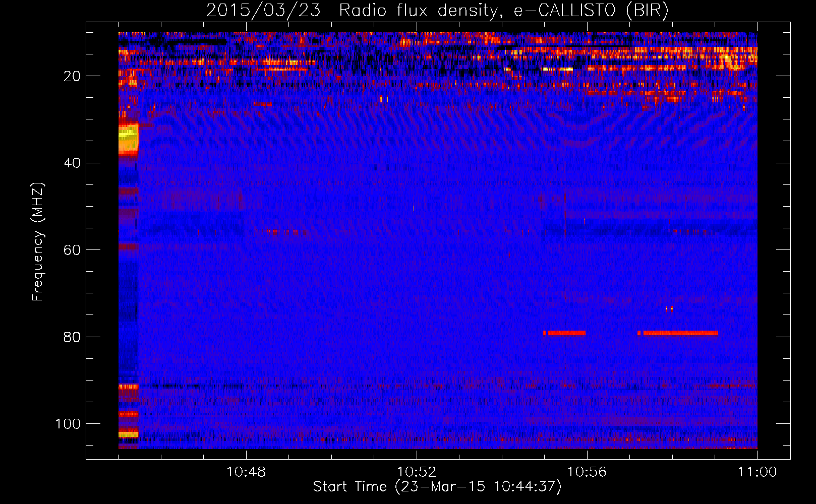Click the 100 MHz frequency tick label
The width and height of the screenshot is (816, 504).
point(68,424)
